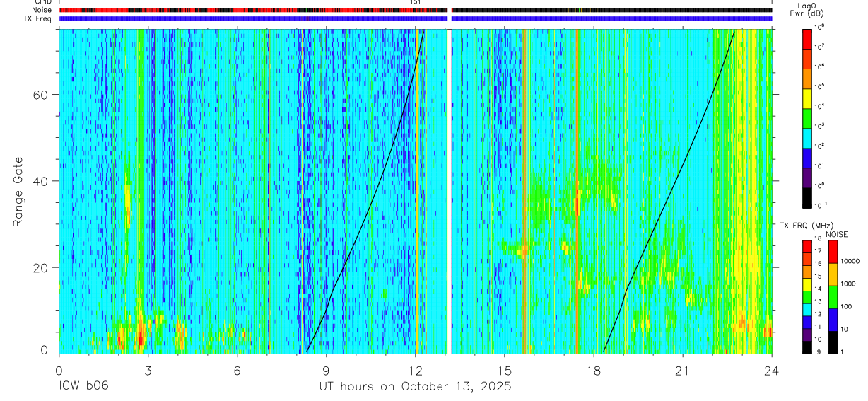Click the orange 10⁵–10⁶ power colorbar segment

coord(807,78)
